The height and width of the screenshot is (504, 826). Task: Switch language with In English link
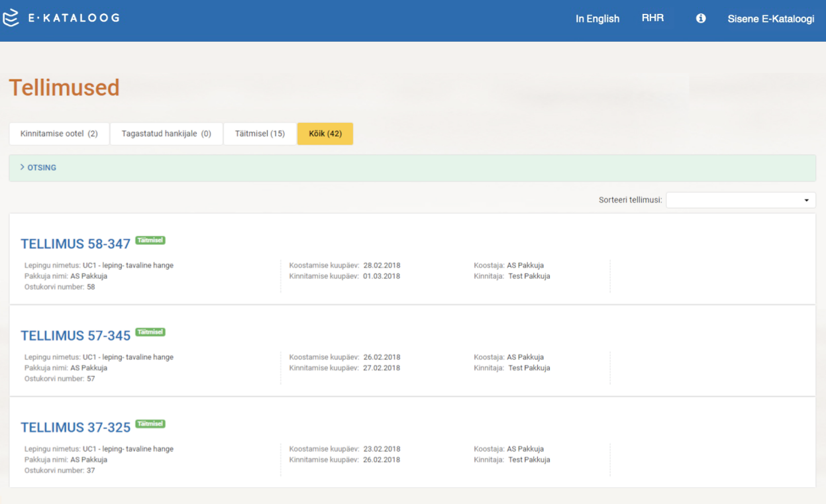click(x=597, y=19)
